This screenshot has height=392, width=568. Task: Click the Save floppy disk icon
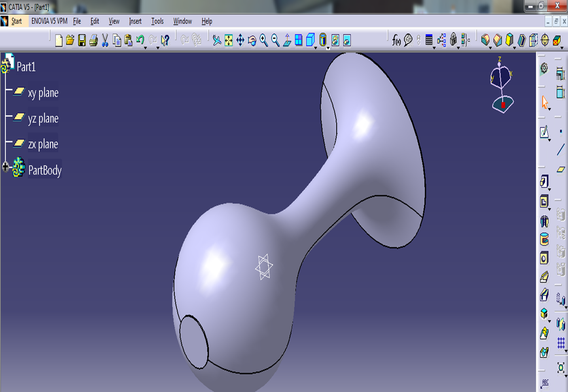(x=82, y=41)
